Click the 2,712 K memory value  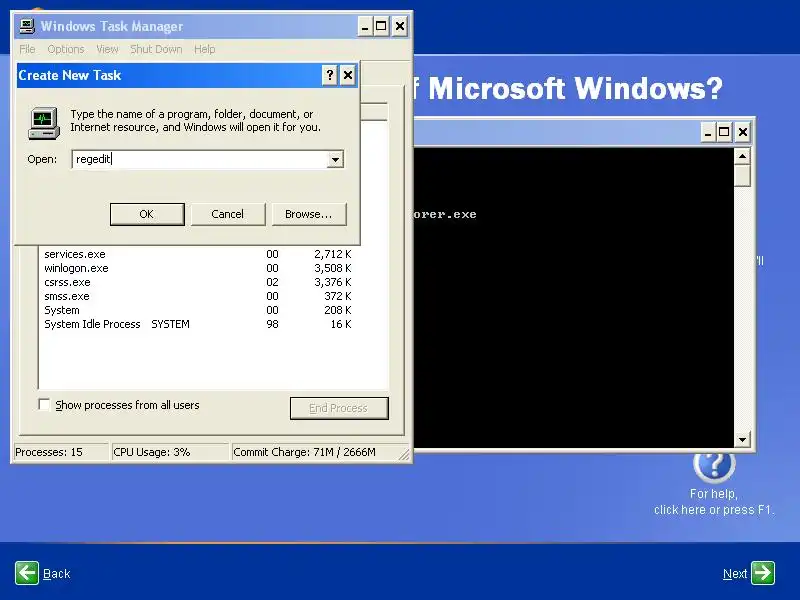[333, 254]
